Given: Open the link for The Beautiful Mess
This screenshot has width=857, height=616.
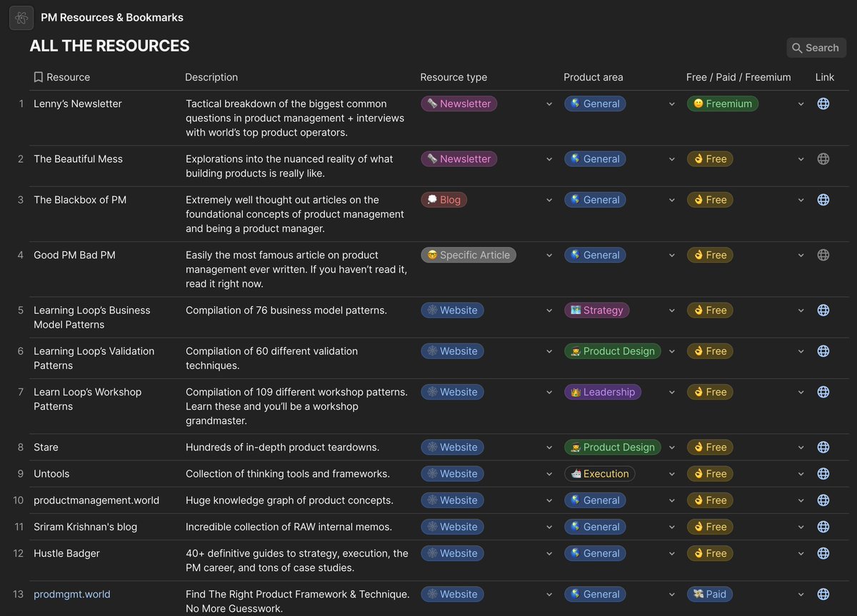Looking at the screenshot, I should pos(823,158).
